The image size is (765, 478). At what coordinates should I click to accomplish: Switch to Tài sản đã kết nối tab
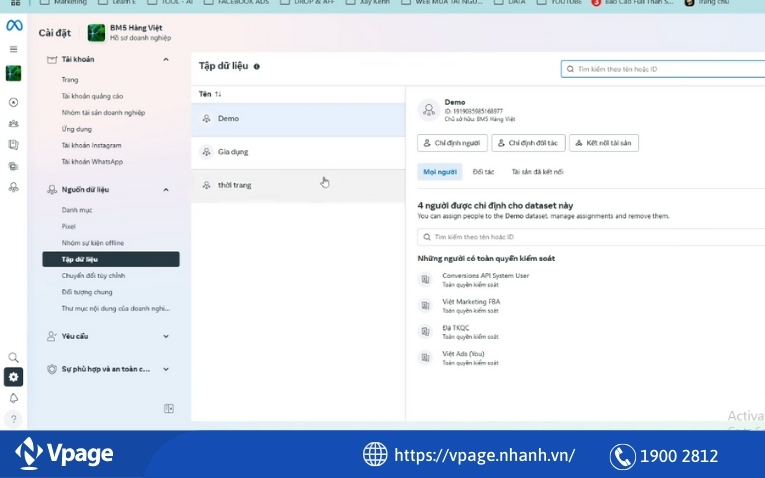(x=538, y=172)
